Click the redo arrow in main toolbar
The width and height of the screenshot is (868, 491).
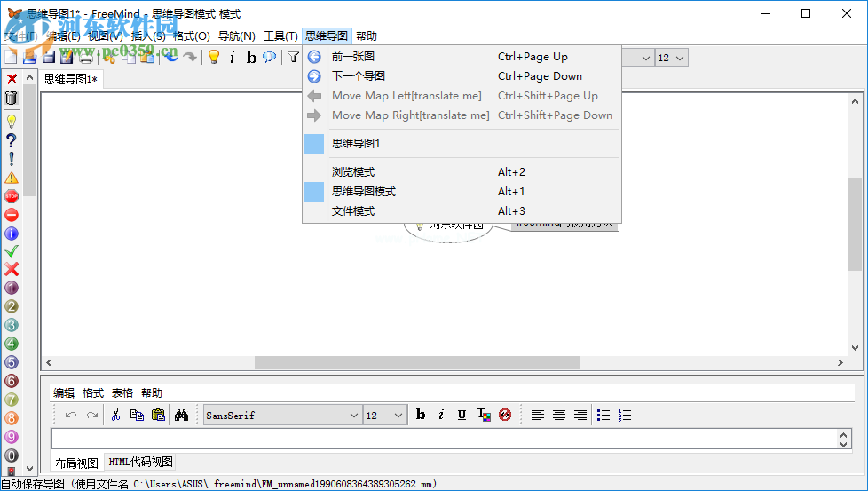[x=190, y=57]
